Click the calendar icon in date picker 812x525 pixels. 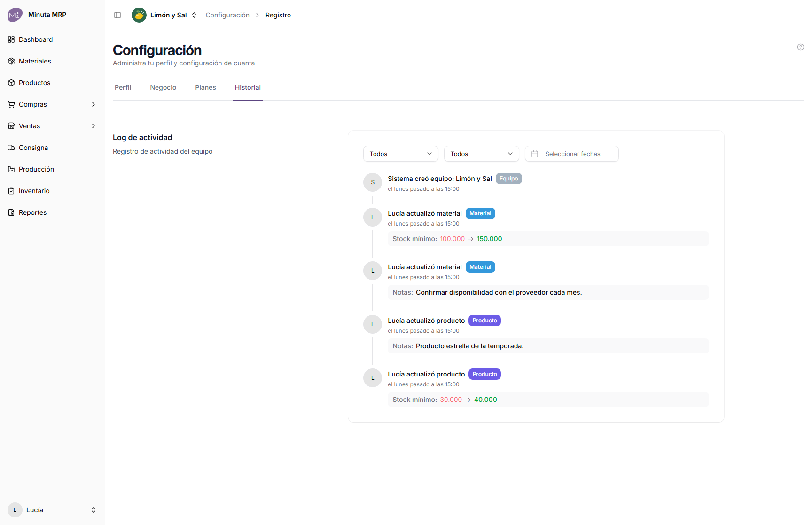tap(535, 154)
